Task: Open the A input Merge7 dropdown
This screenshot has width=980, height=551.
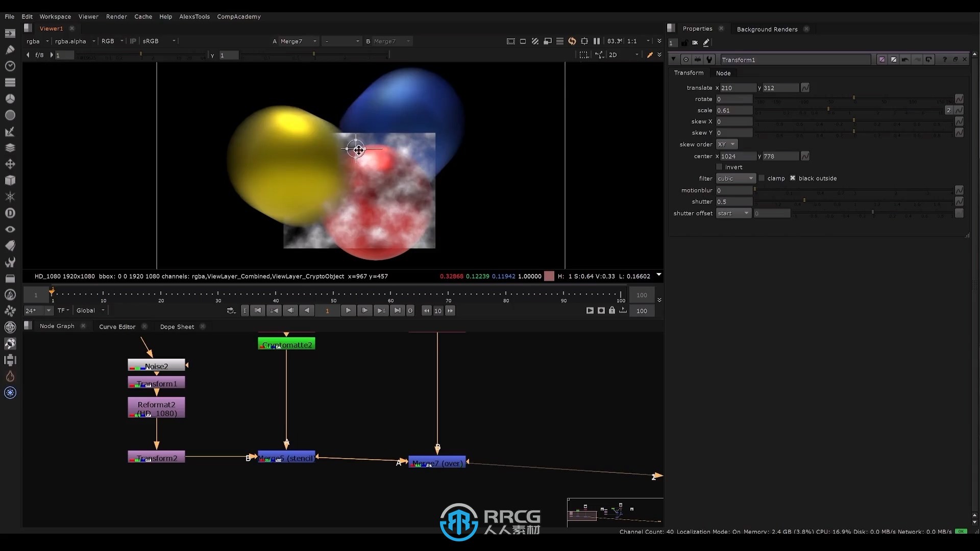Action: click(298, 41)
